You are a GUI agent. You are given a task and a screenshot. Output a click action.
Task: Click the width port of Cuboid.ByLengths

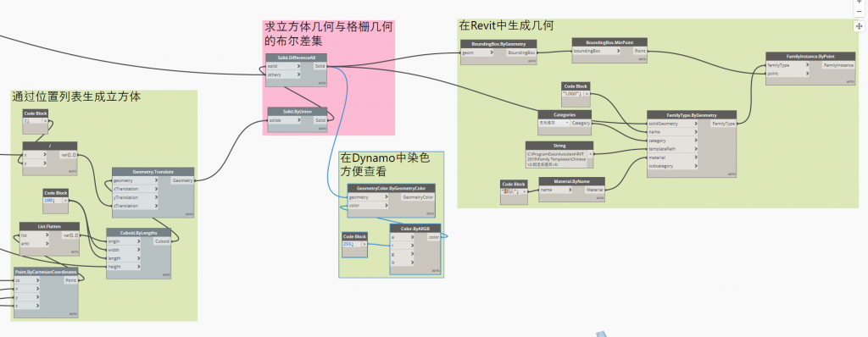tap(123, 250)
